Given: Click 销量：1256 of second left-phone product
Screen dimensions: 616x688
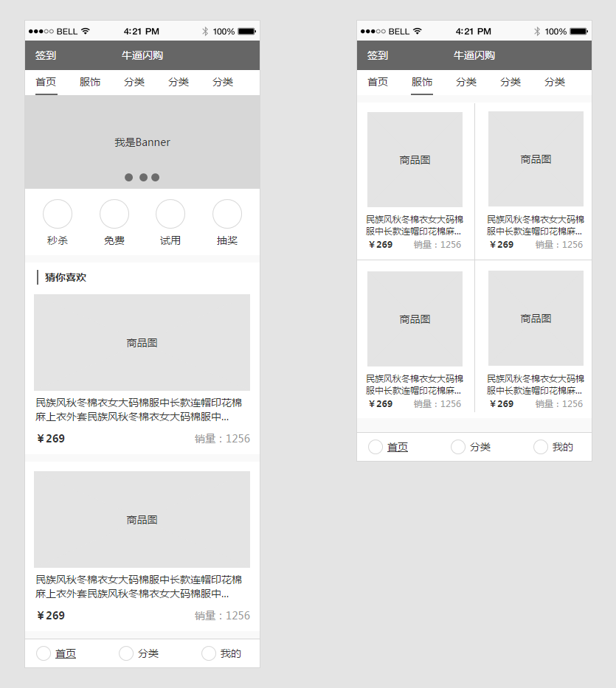Looking at the screenshot, I should [222, 616].
